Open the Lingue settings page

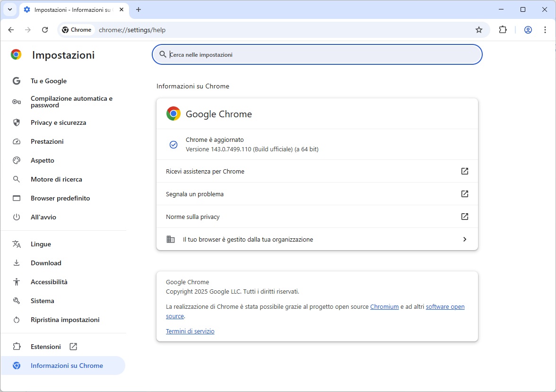41,244
